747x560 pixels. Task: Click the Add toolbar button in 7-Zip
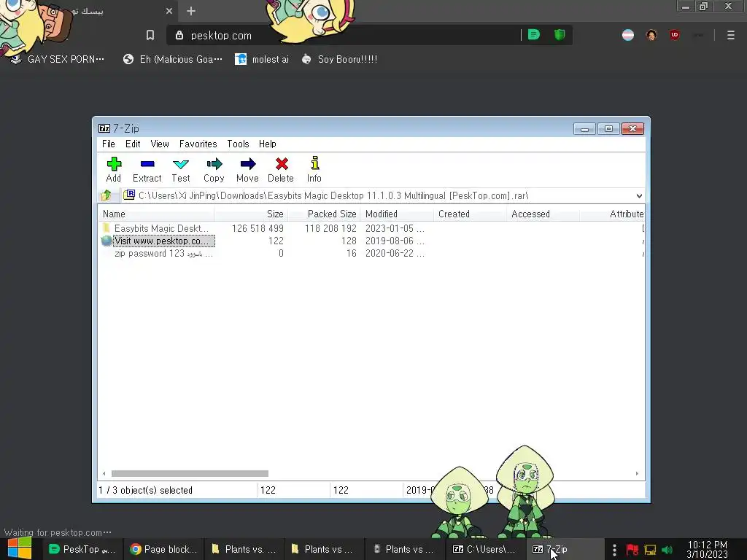pyautogui.click(x=114, y=169)
